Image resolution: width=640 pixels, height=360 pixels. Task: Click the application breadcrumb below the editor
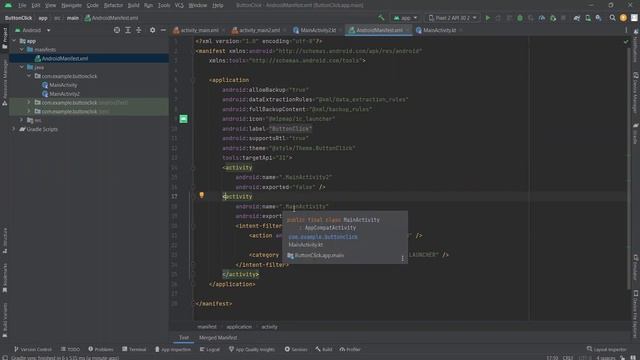(239, 327)
